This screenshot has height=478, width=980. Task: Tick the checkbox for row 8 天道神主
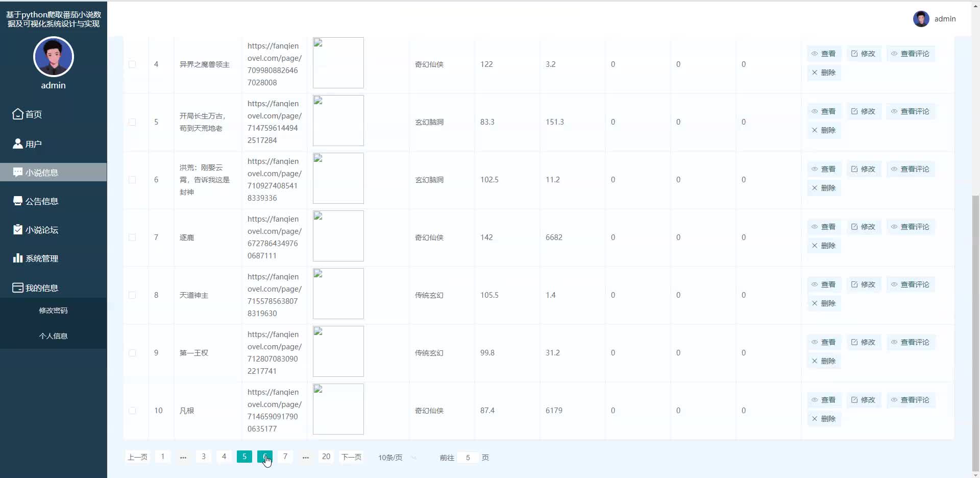click(132, 295)
